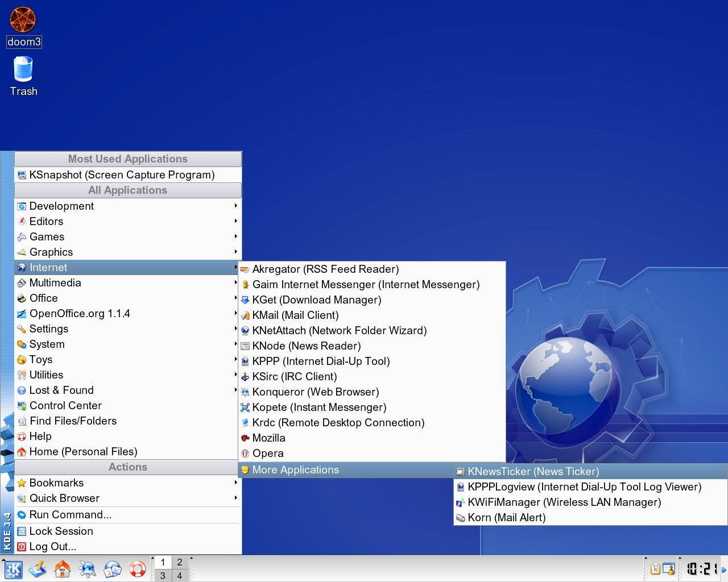Click the KSirc IRC Client icon

coord(245,377)
